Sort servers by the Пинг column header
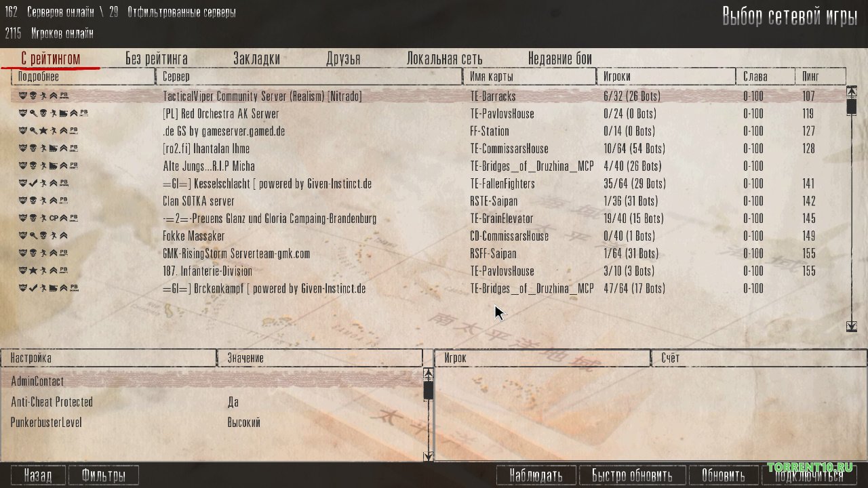 pos(821,77)
